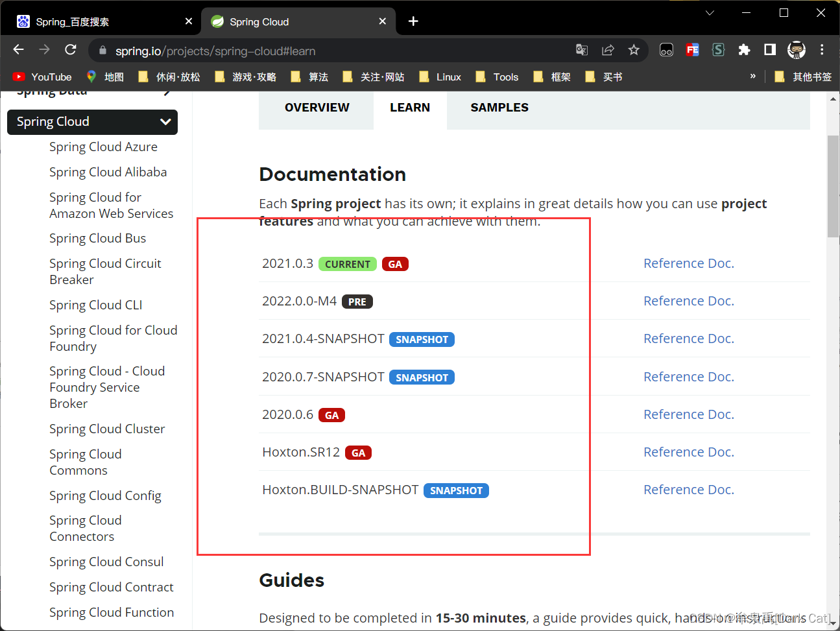Open Spring Cloud Cluster project
840x631 pixels.
pos(107,429)
